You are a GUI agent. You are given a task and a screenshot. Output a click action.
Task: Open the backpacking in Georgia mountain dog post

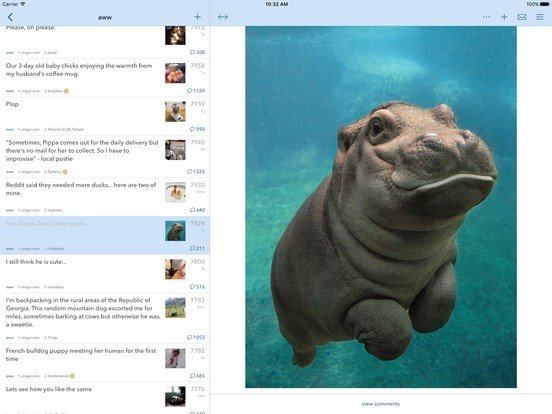(105, 318)
